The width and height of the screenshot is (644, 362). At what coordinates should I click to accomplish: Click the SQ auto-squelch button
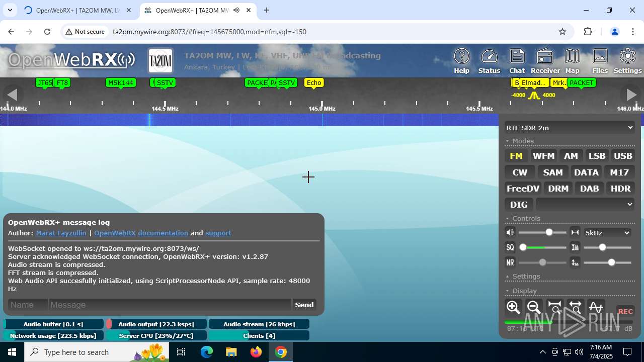pyautogui.click(x=510, y=247)
